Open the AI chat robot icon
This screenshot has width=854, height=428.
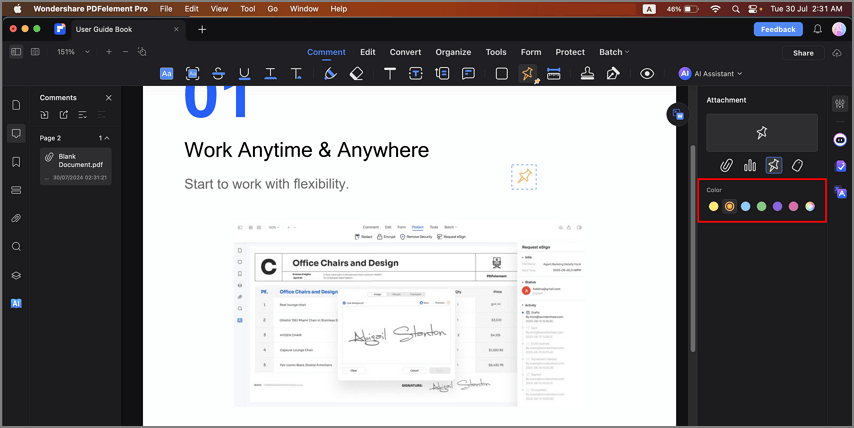[840, 140]
